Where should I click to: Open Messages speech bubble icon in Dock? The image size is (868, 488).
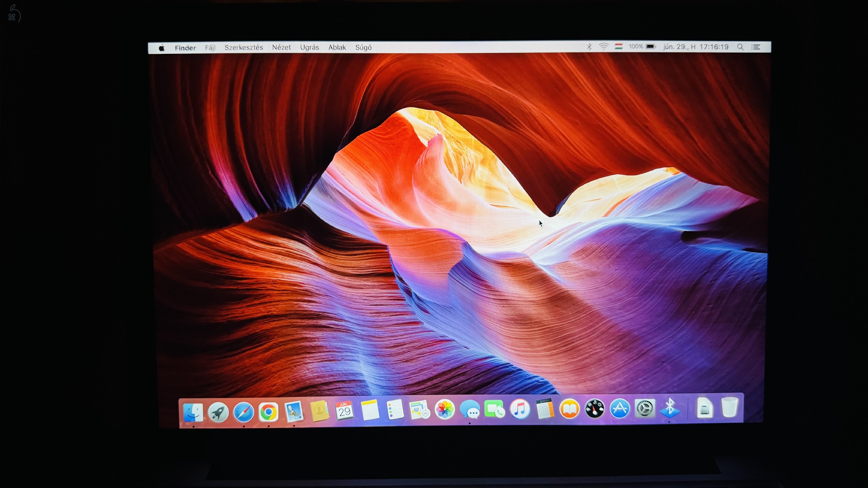(x=470, y=410)
